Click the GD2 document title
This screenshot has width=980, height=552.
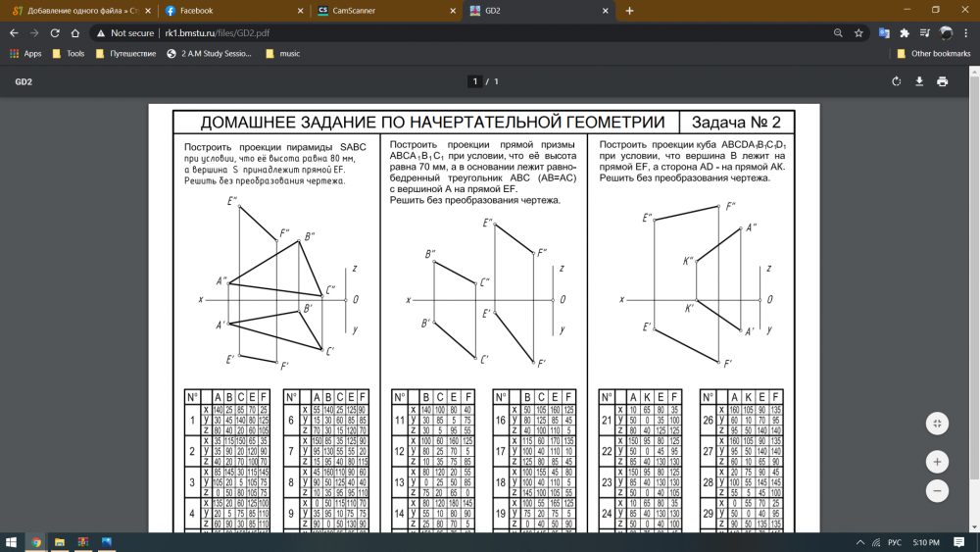point(24,82)
